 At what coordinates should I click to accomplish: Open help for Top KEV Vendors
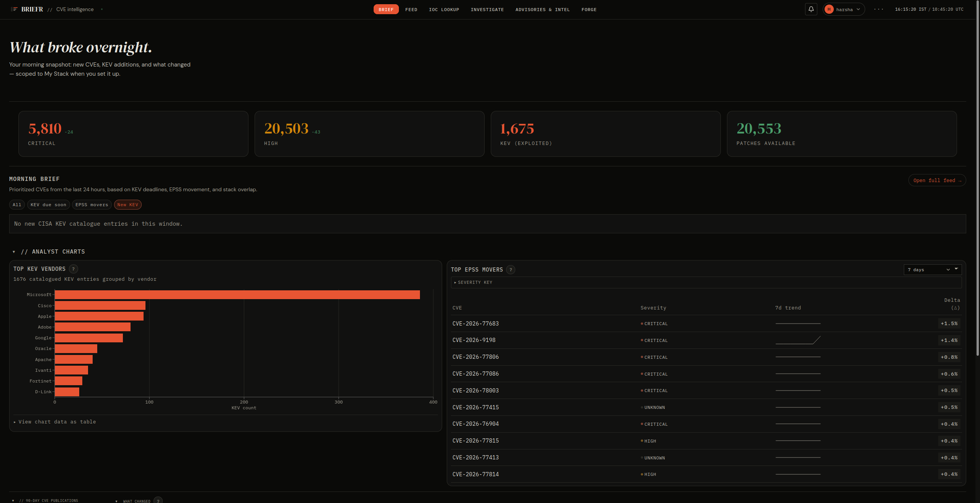73,269
